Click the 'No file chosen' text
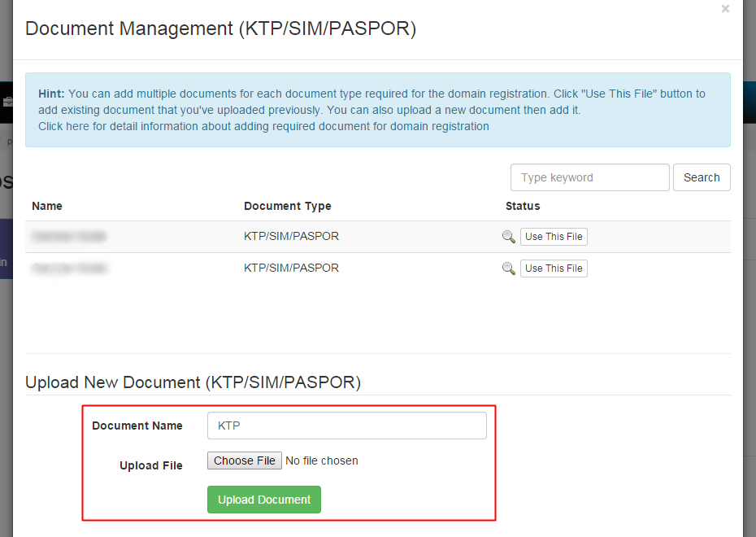 click(321, 460)
